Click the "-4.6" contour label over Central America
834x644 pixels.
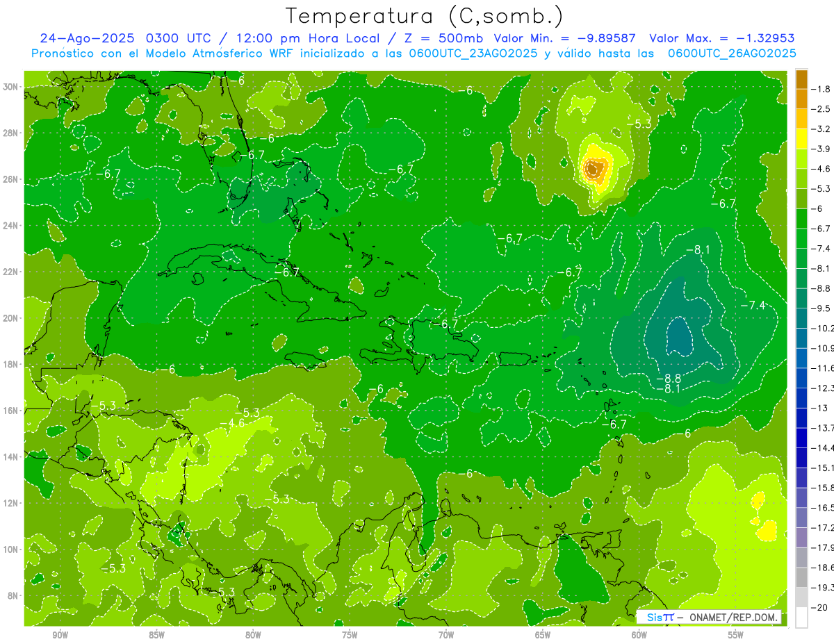232,423
